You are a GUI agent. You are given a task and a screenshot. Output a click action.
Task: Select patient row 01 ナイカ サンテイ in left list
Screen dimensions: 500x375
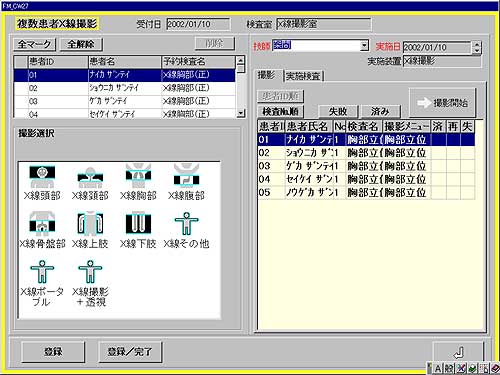[x=124, y=75]
